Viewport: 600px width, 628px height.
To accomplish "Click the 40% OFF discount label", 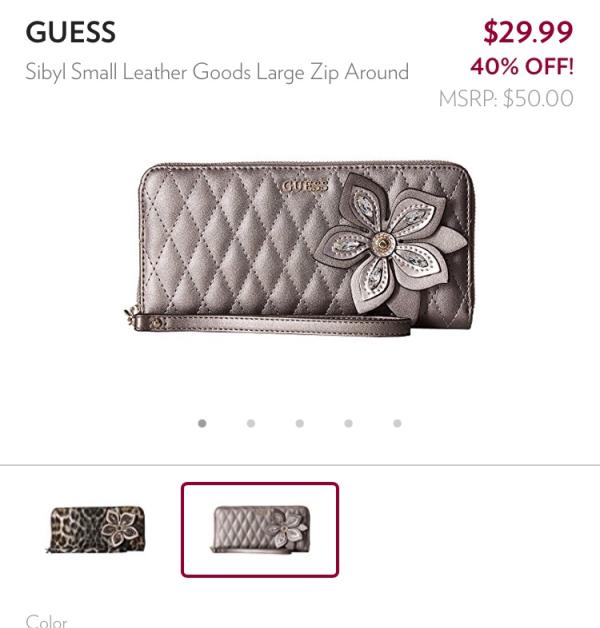I will pos(522,66).
